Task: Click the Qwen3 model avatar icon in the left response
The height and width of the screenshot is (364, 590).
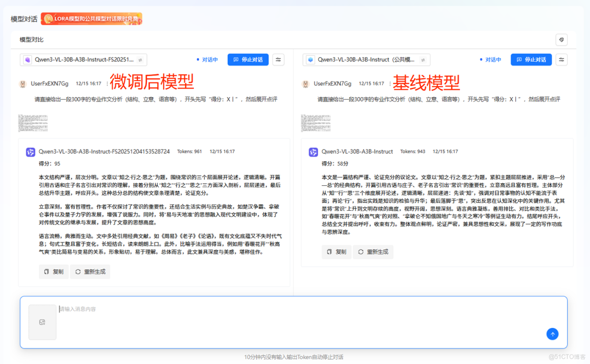Action: tap(31, 152)
